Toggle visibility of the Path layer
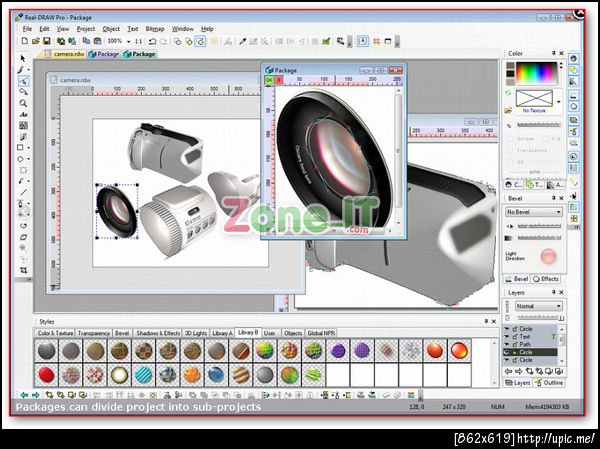 pyautogui.click(x=507, y=345)
